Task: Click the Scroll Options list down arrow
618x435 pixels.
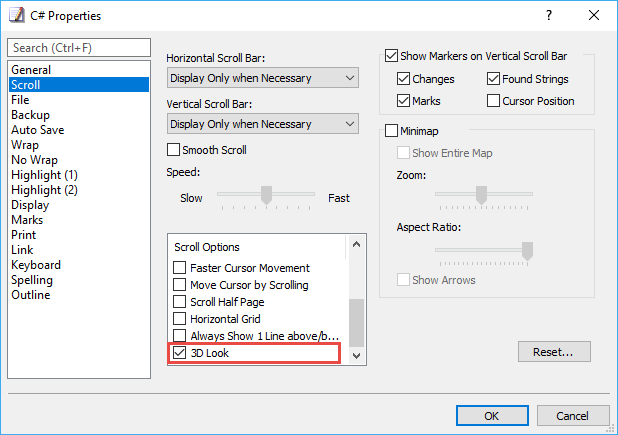Action: (356, 356)
